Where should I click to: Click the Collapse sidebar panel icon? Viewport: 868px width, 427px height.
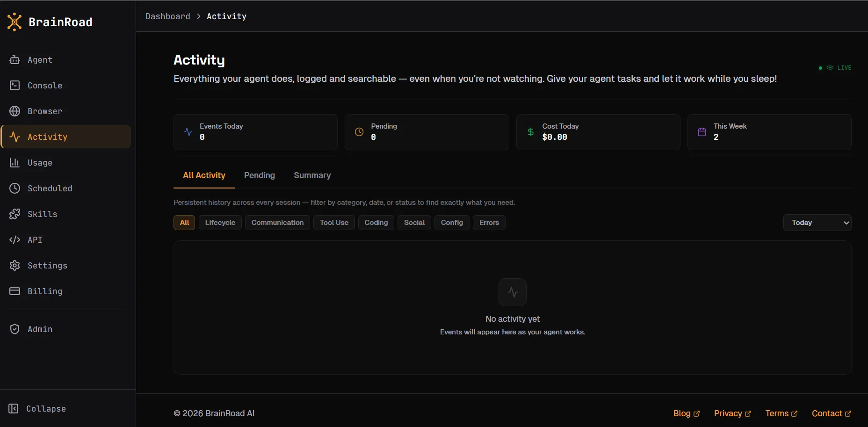coord(14,409)
